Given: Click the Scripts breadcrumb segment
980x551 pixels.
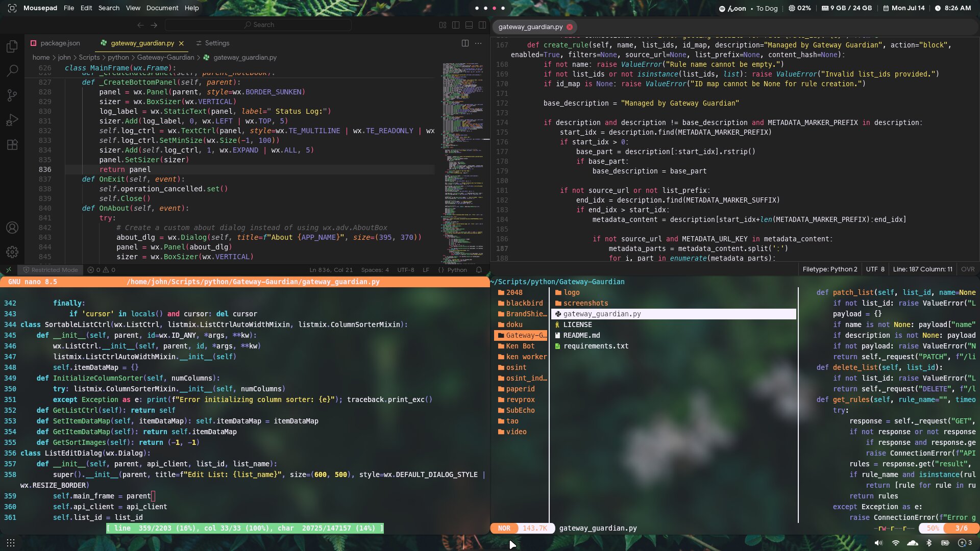Looking at the screenshot, I should pyautogui.click(x=89, y=58).
